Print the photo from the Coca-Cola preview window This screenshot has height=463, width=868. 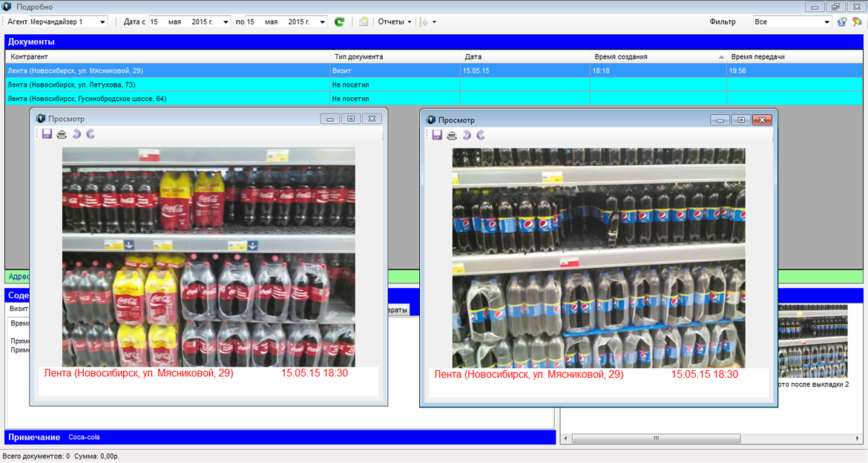click(62, 134)
